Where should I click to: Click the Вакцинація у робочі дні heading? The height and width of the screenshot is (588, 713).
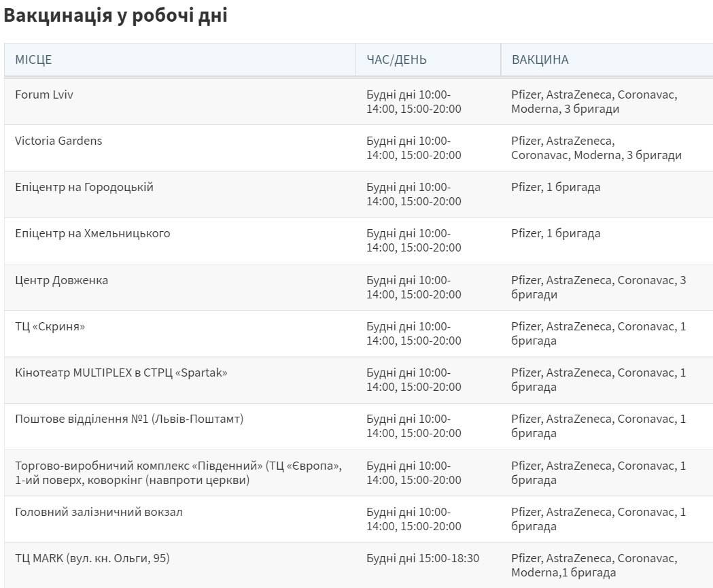click(115, 17)
